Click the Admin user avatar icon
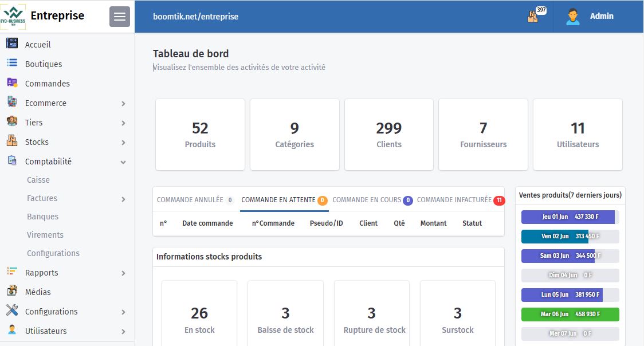Viewport: 644px width, 346px height. click(572, 17)
